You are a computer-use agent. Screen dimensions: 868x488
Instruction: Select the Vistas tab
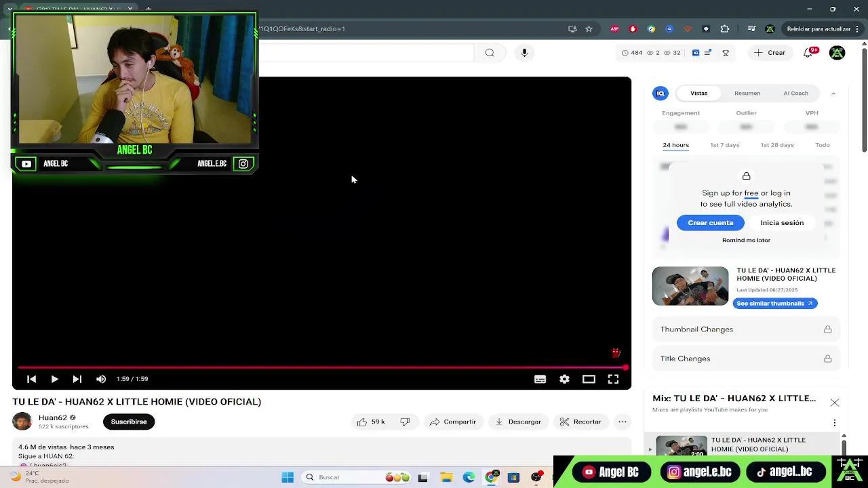click(x=698, y=93)
